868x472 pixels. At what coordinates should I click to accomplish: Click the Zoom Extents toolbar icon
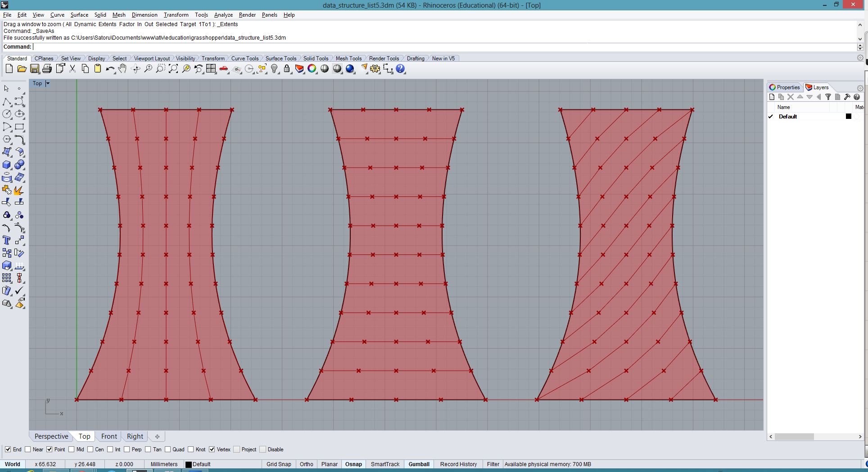173,69
